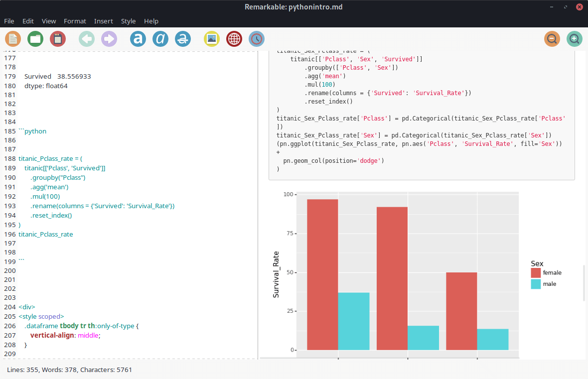The image size is (588, 379).
Task: Redo with the purple right arrow icon
Action: tap(109, 39)
